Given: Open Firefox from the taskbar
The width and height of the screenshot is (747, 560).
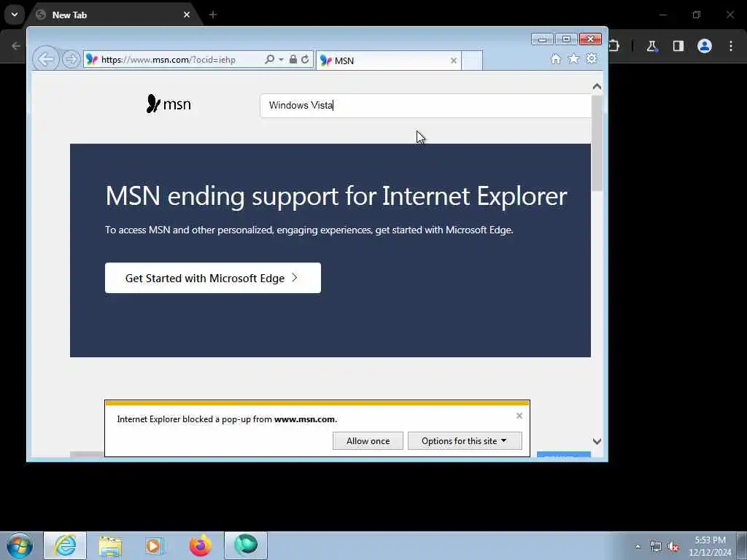Looking at the screenshot, I should coord(200,545).
